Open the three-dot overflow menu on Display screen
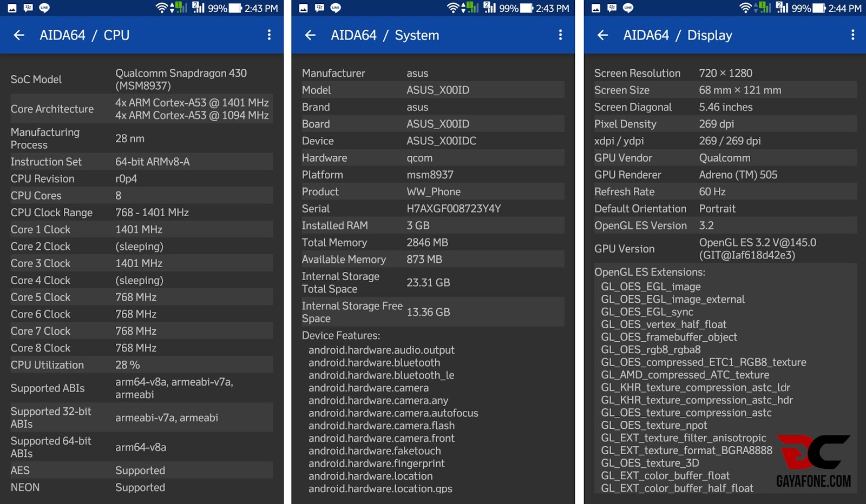The width and height of the screenshot is (866, 504). click(x=852, y=35)
